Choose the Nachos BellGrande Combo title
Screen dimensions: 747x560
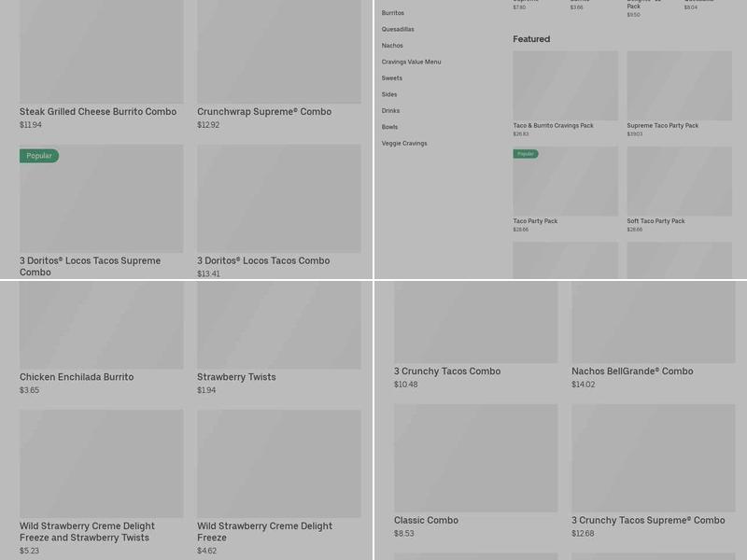pyautogui.click(x=632, y=371)
